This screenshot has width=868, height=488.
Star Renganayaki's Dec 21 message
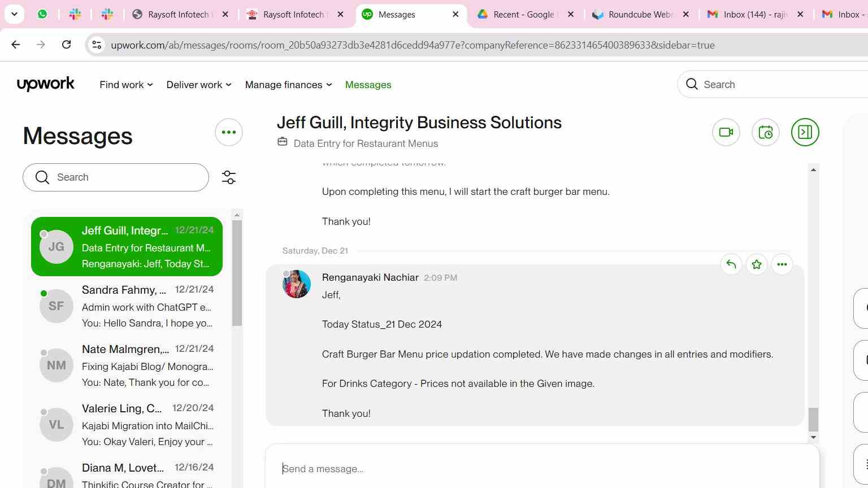coord(756,264)
